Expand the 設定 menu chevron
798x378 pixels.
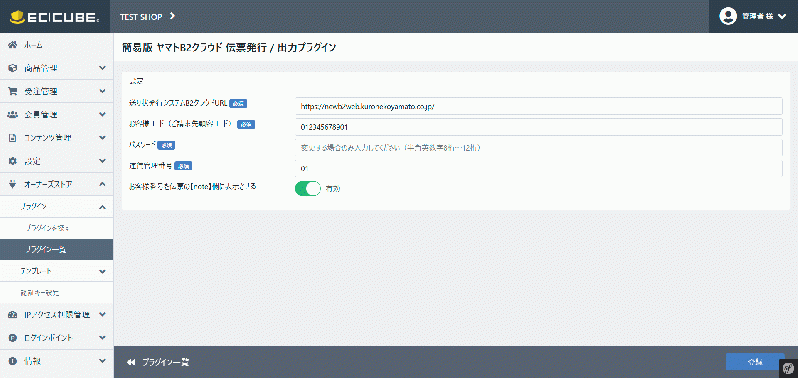click(102, 161)
